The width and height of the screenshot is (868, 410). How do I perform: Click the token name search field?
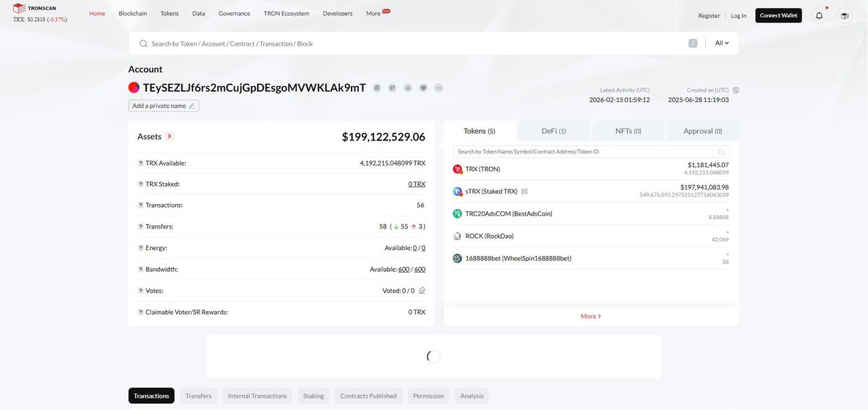(x=591, y=152)
